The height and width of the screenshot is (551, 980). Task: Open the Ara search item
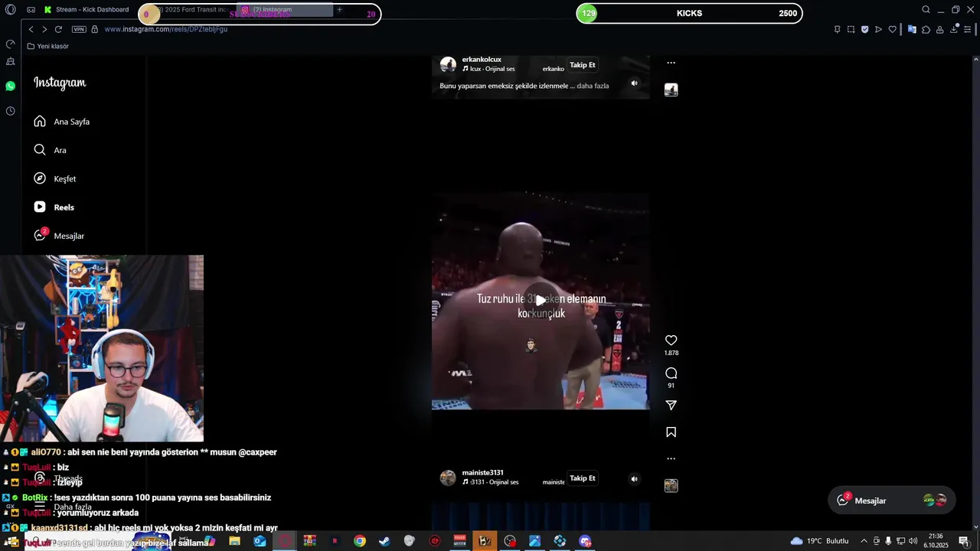[x=51, y=150]
